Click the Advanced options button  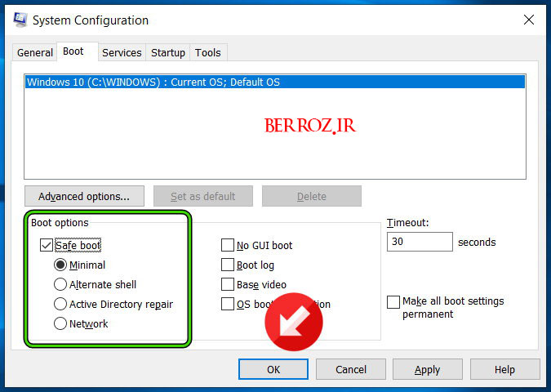(x=84, y=196)
